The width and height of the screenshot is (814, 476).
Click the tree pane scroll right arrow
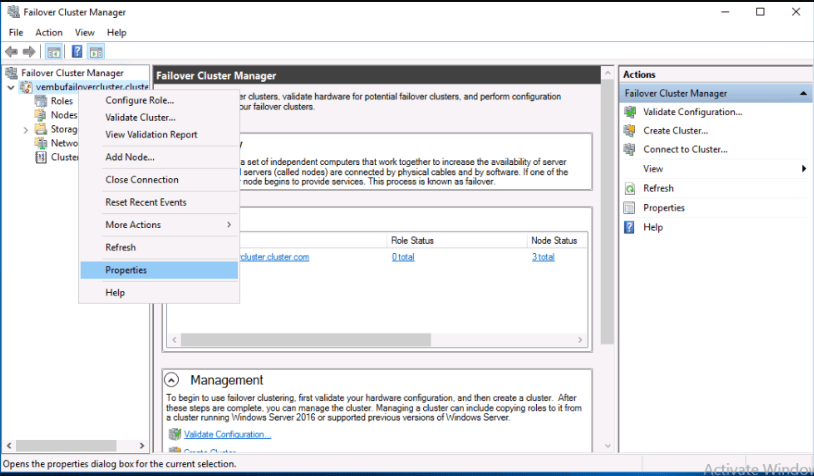(141, 445)
